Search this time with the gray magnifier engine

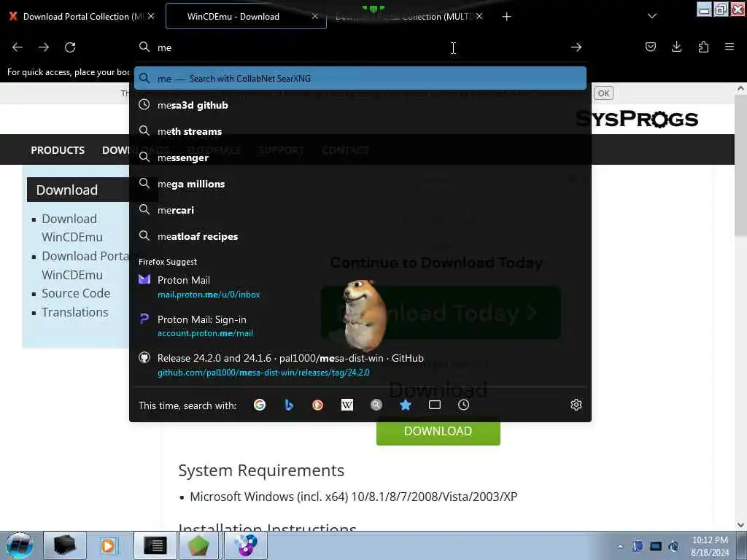[376, 405]
